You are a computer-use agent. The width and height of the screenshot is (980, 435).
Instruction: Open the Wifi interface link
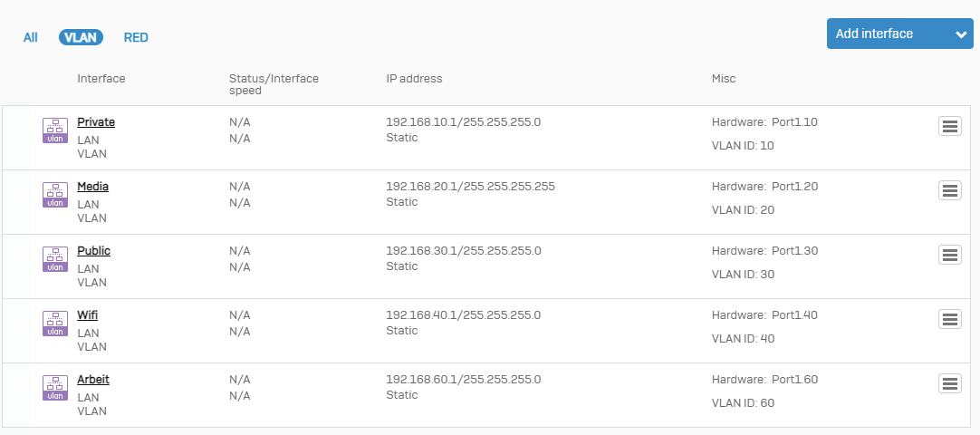click(x=88, y=315)
